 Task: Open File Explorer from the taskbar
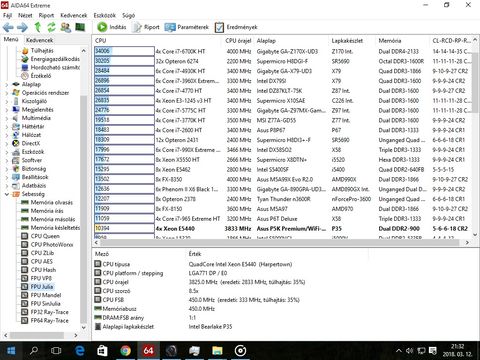pos(217,351)
